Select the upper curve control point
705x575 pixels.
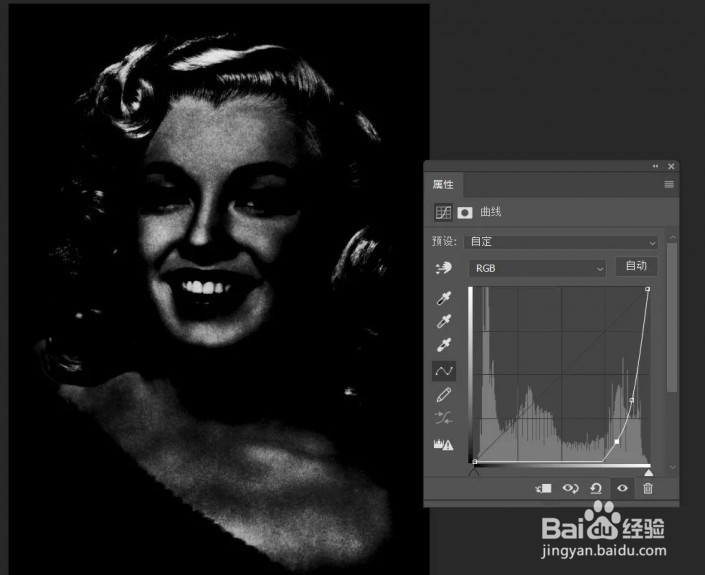click(632, 400)
